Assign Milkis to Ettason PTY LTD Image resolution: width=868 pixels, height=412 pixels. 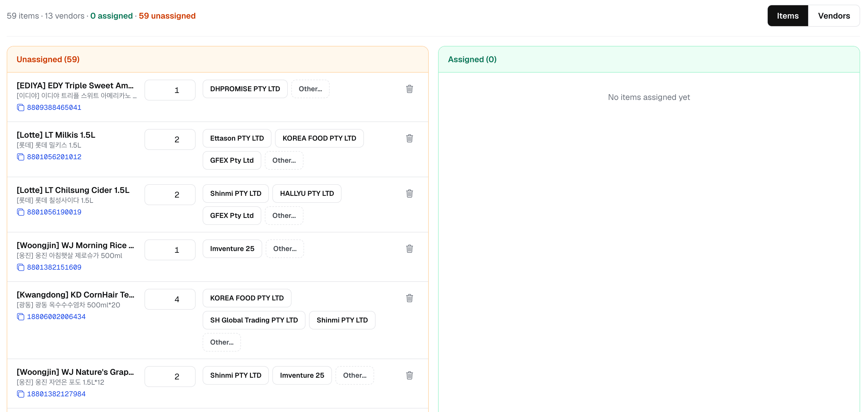point(237,139)
